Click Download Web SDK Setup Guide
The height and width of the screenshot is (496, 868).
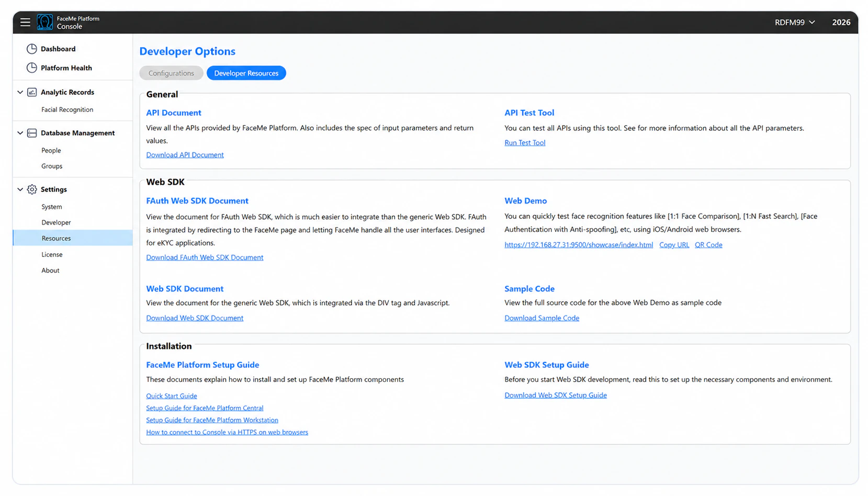click(556, 396)
